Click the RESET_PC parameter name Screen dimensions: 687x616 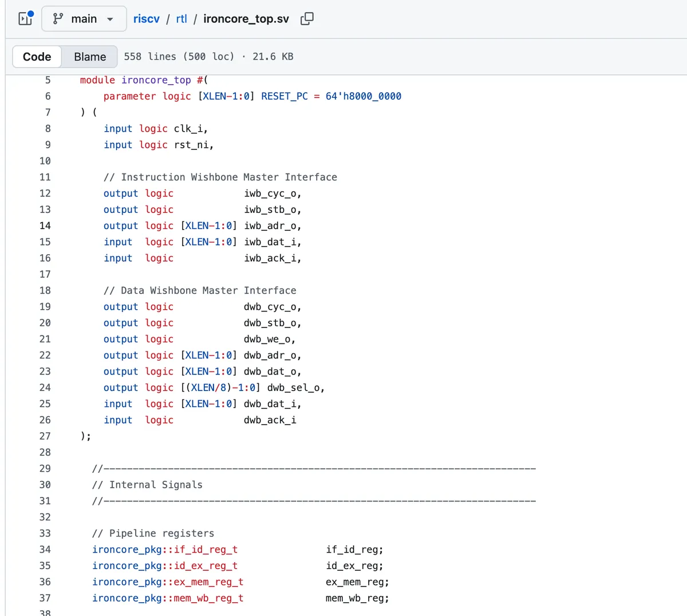pos(285,96)
